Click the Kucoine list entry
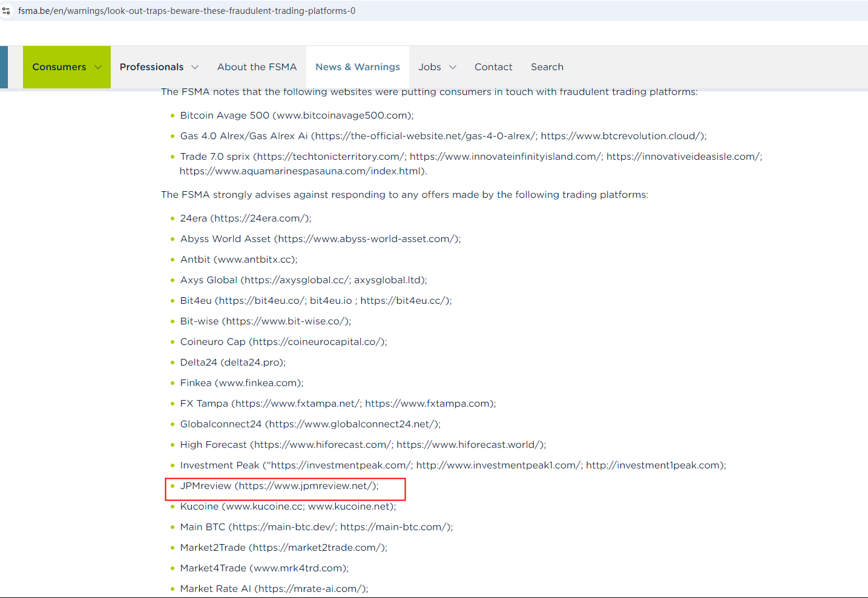The width and height of the screenshot is (868, 598). (288, 507)
